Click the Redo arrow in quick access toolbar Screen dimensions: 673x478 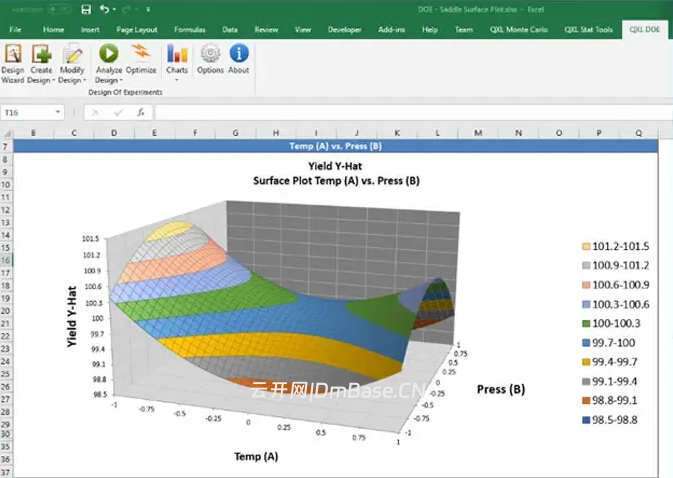(126, 9)
